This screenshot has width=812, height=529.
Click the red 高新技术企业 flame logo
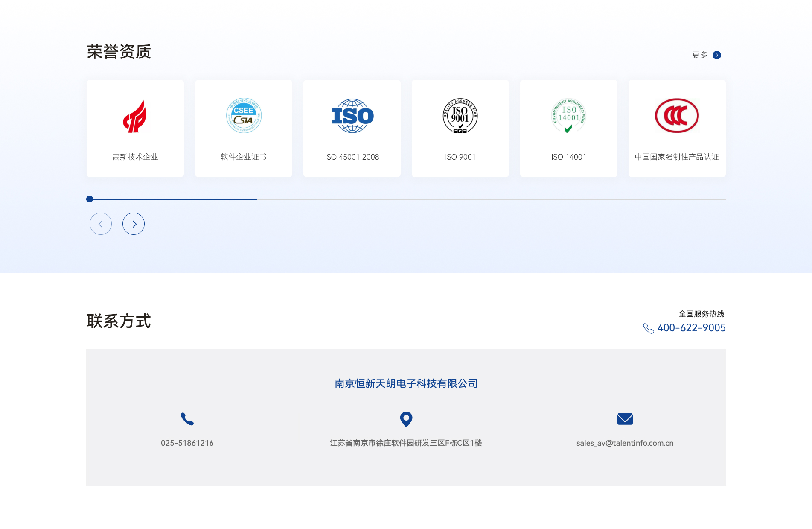coord(135,116)
